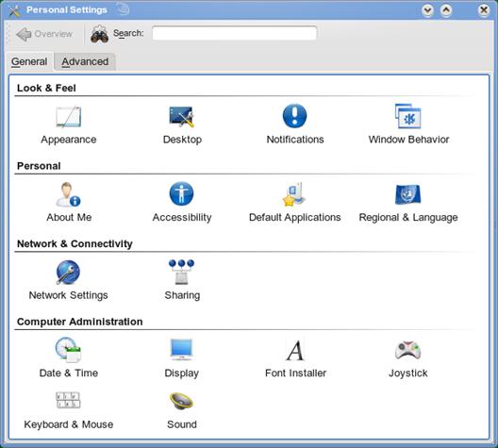Open Regional & Language settings
The image size is (498, 448).
pyautogui.click(x=408, y=194)
